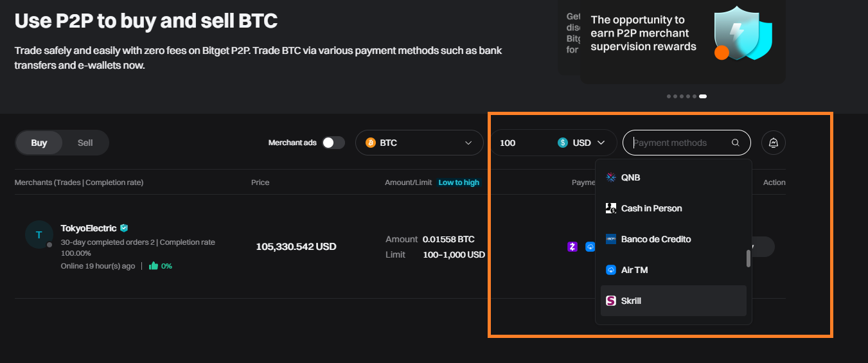
Task: Toggle the Merchant ads switch
Action: tap(333, 143)
